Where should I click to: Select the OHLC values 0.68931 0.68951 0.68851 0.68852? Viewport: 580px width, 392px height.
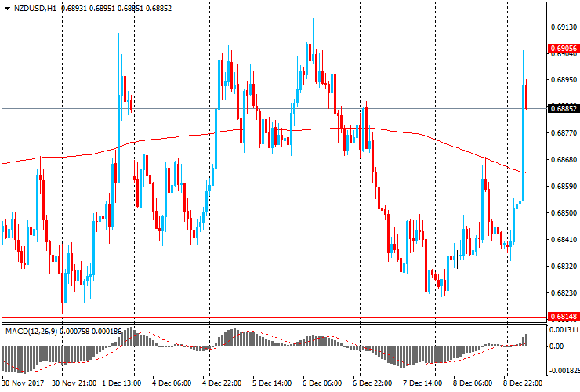pos(116,8)
